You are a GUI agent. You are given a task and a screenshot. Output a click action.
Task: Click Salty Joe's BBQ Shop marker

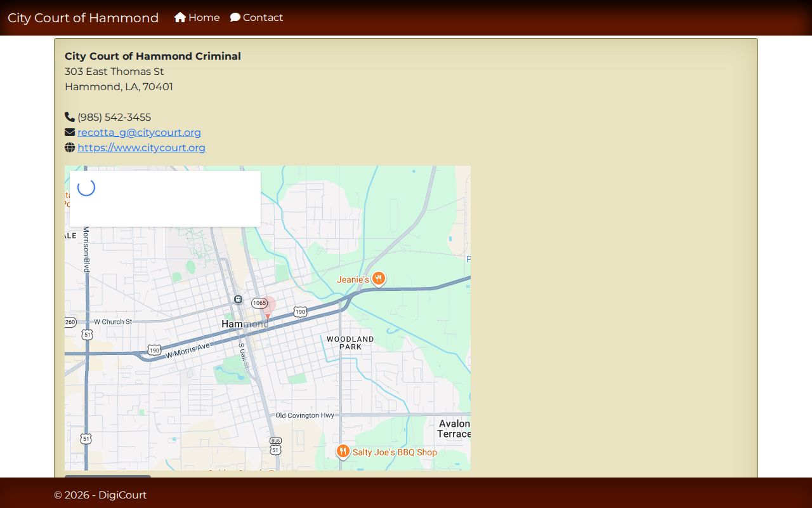pos(343,451)
